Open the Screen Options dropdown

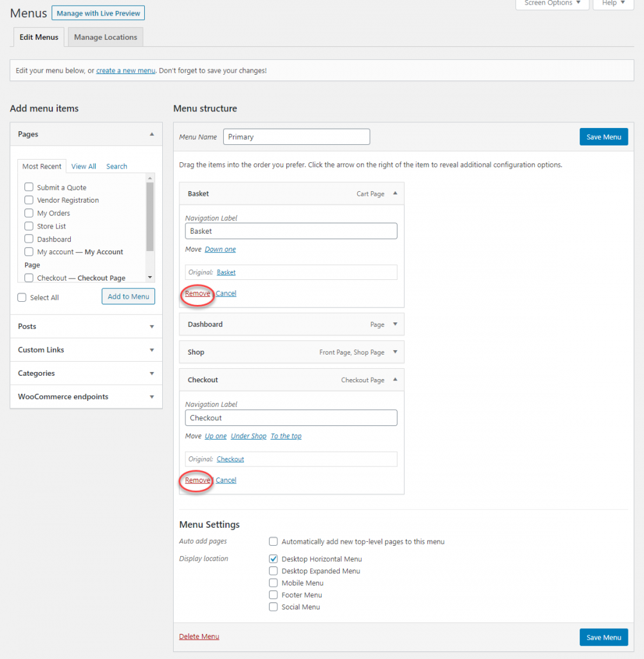(552, 4)
